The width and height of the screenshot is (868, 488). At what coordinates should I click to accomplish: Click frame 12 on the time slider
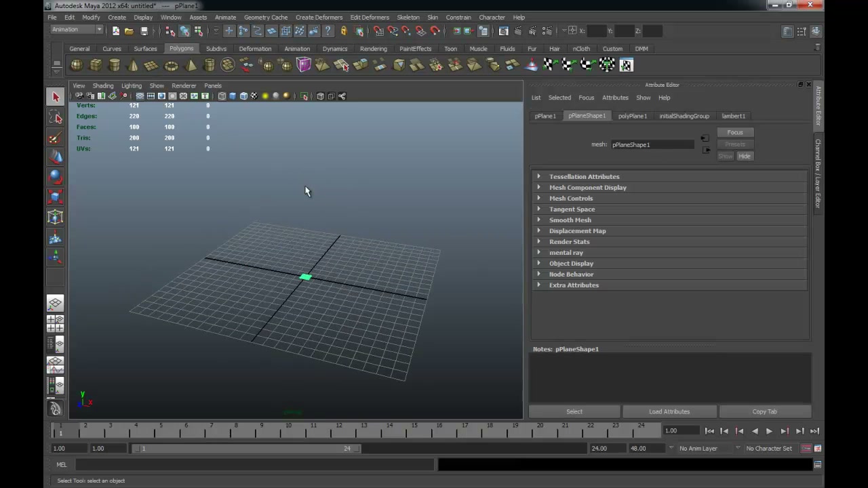[338, 430]
